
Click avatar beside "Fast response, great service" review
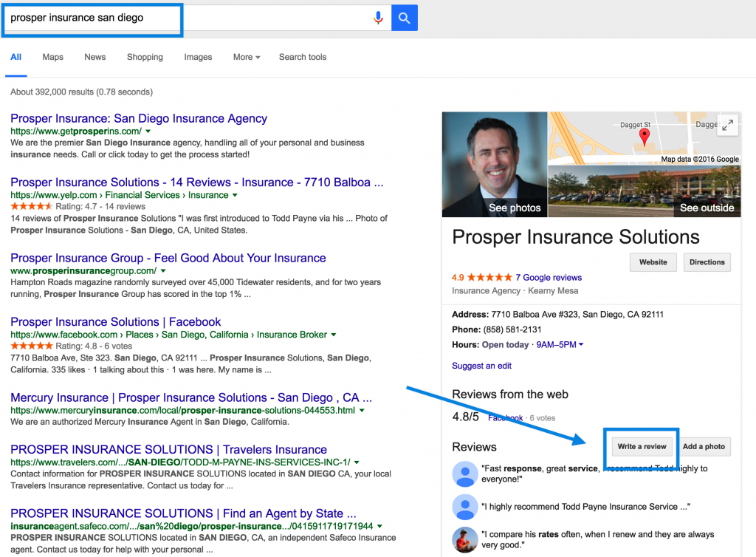(x=465, y=474)
